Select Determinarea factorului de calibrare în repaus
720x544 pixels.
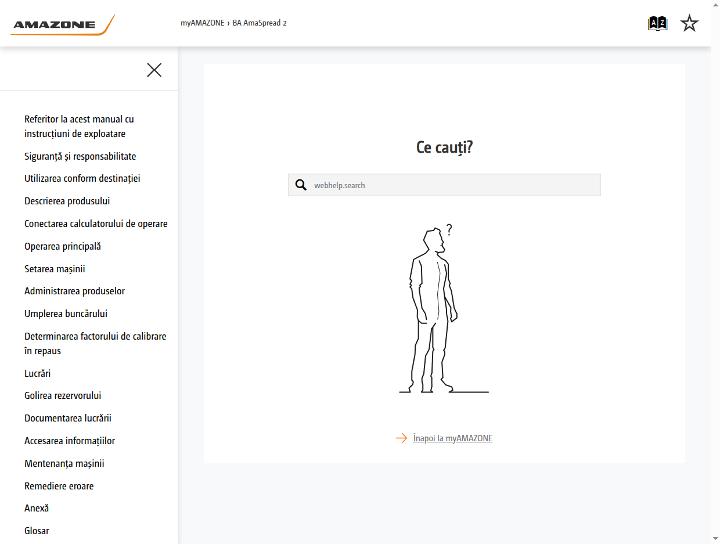pyautogui.click(x=95, y=343)
